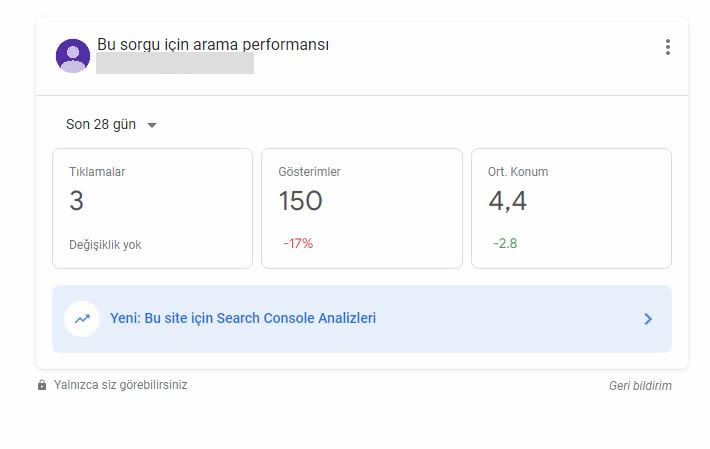Viewport: 710px width, 449px height.
Task: Click the Ort. Konum metric label
Action: (x=518, y=172)
